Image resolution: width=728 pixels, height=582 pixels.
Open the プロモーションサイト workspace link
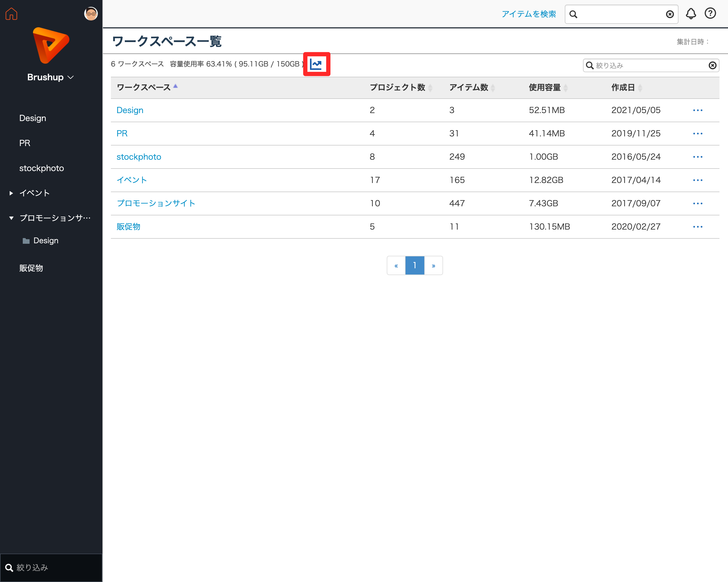(x=156, y=203)
